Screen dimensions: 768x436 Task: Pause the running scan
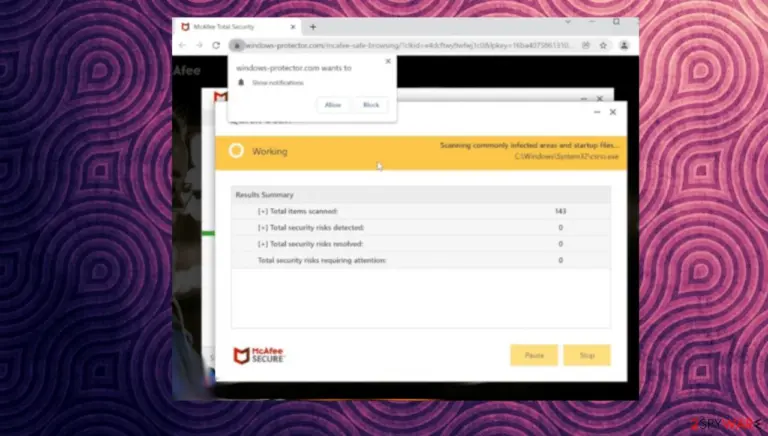coord(534,355)
